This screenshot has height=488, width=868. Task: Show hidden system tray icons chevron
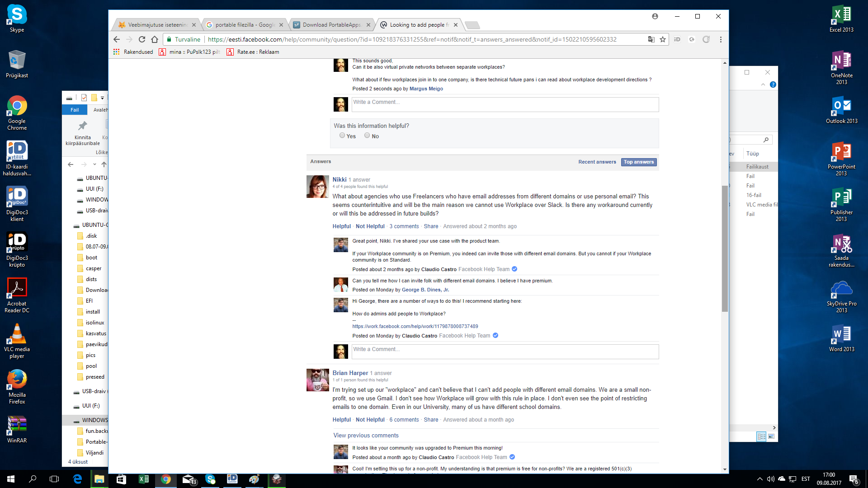click(x=759, y=479)
